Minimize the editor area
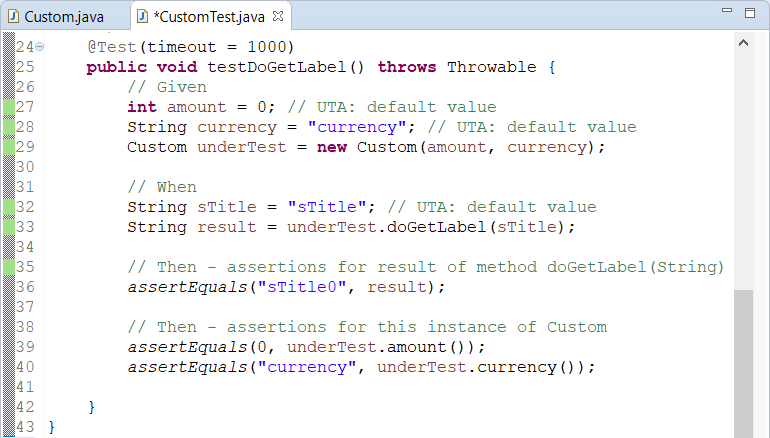 (x=727, y=10)
